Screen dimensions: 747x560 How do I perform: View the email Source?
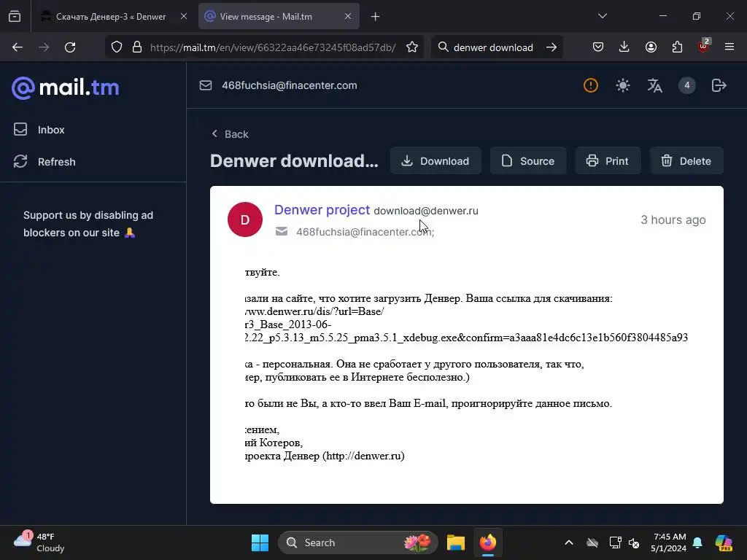point(528,161)
